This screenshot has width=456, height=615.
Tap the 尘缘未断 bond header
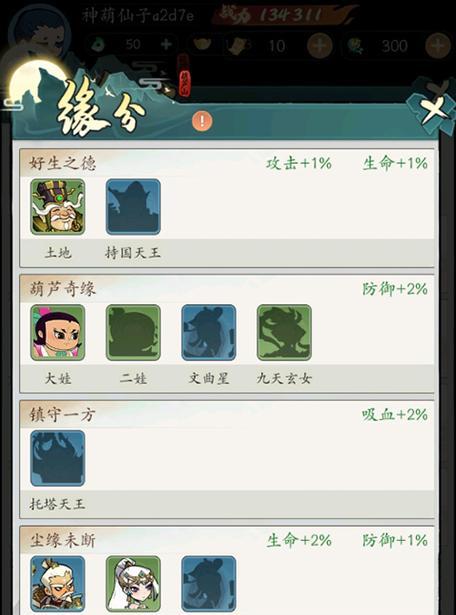coord(62,540)
